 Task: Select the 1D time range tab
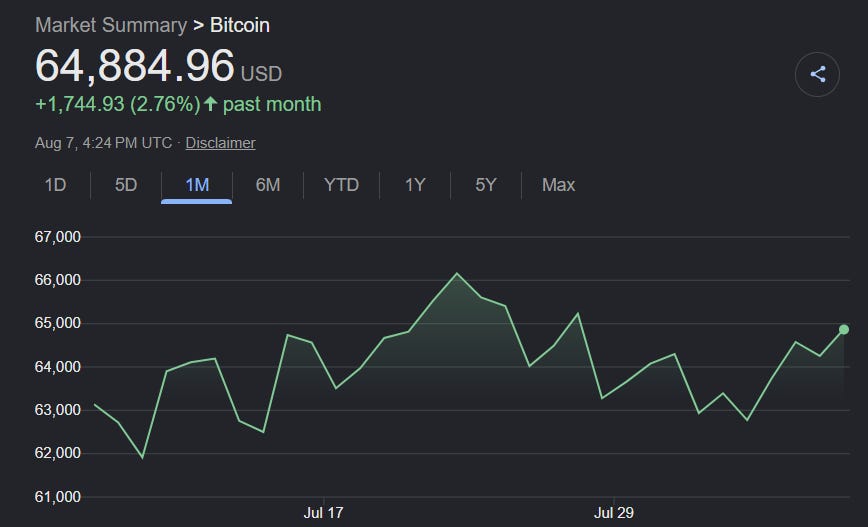[x=55, y=185]
